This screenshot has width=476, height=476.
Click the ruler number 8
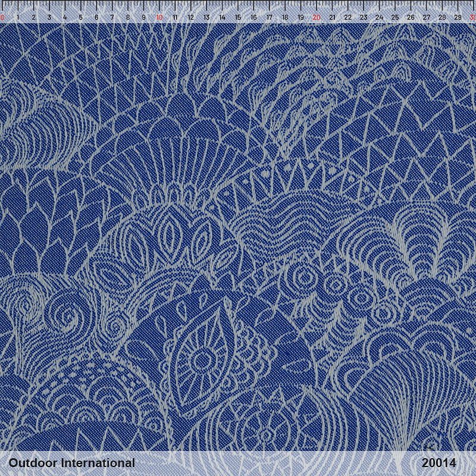point(127,17)
